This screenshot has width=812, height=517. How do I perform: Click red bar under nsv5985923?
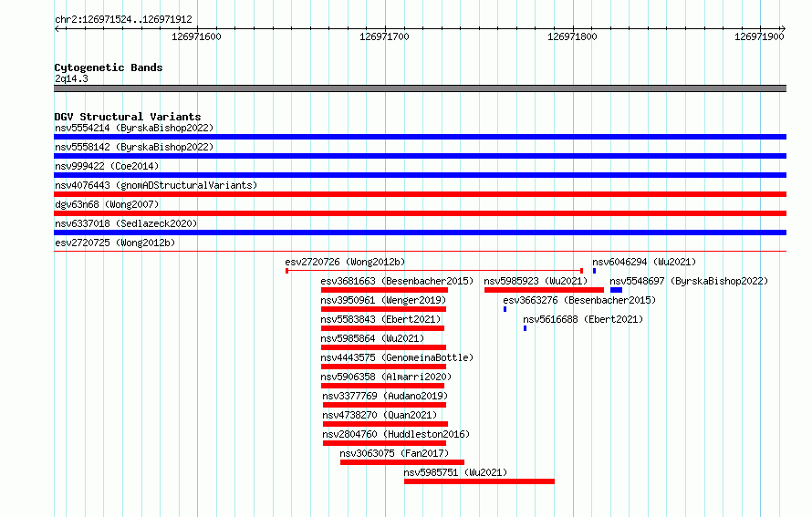point(545,290)
